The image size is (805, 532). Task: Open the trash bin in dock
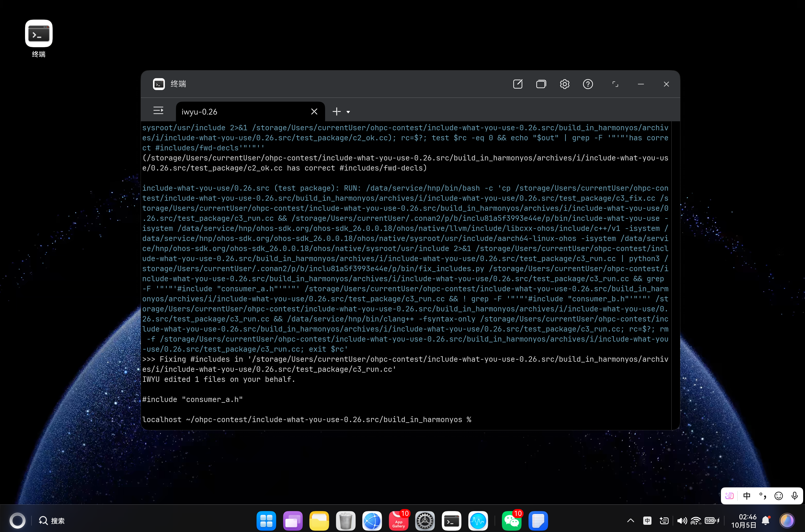click(346, 520)
